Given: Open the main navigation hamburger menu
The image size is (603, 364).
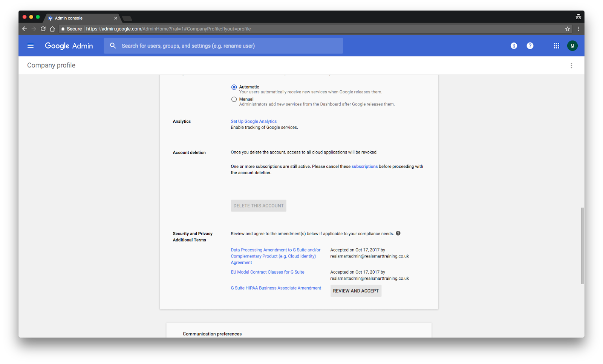Looking at the screenshot, I should click(31, 46).
